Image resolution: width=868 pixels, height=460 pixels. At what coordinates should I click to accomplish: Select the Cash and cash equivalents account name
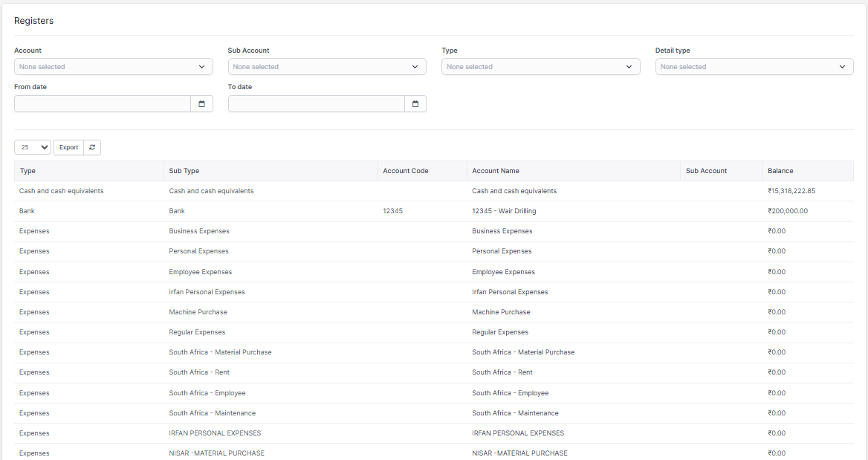point(514,191)
